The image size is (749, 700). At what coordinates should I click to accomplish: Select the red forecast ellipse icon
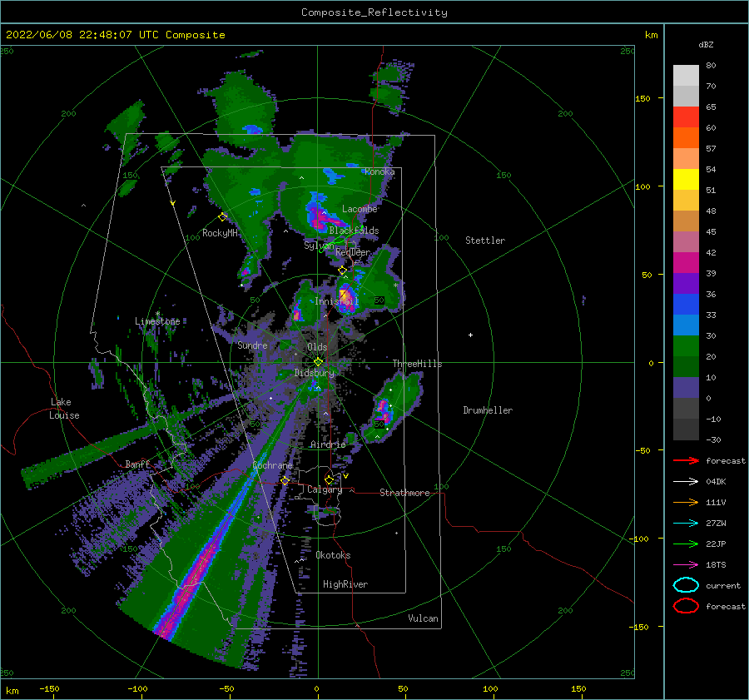686,606
